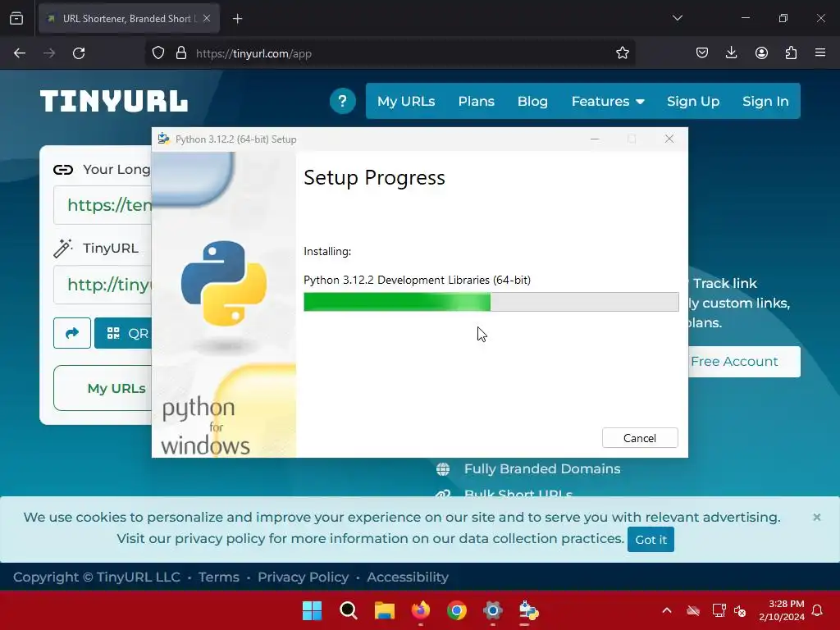Open Settings gear in taskbar

pyautogui.click(x=492, y=610)
